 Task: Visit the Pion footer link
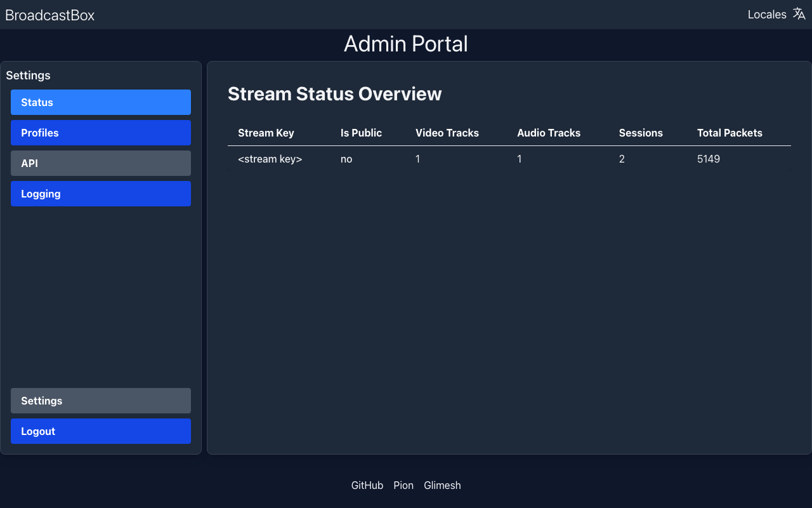[x=403, y=485]
